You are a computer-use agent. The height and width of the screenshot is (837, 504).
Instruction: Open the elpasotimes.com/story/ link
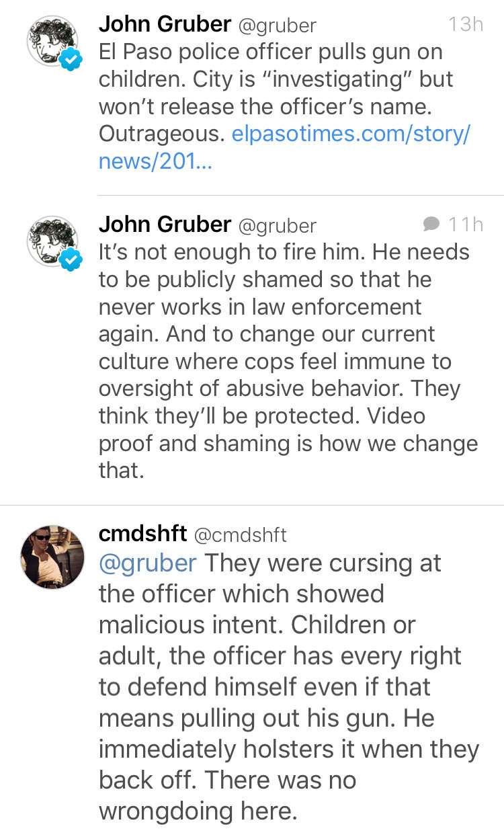coord(351,134)
